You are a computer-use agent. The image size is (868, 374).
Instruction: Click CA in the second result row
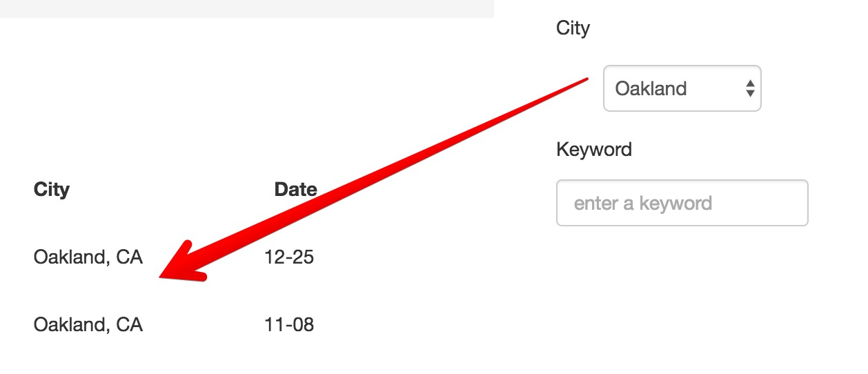[x=129, y=324]
